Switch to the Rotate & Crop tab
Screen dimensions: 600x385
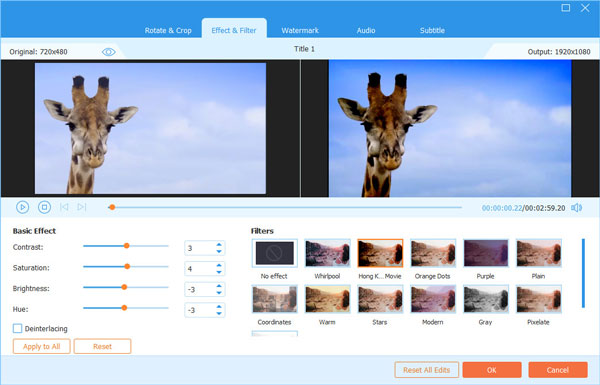[x=168, y=31]
